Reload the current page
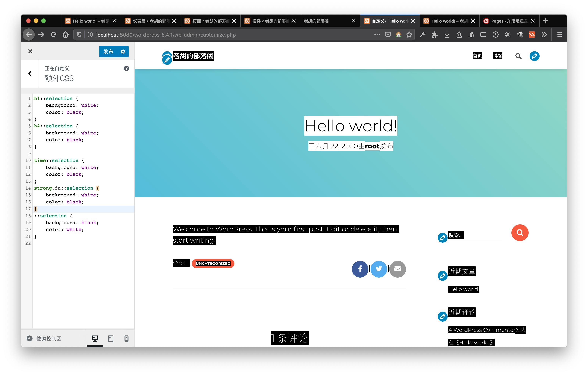588x375 pixels. 54,35
